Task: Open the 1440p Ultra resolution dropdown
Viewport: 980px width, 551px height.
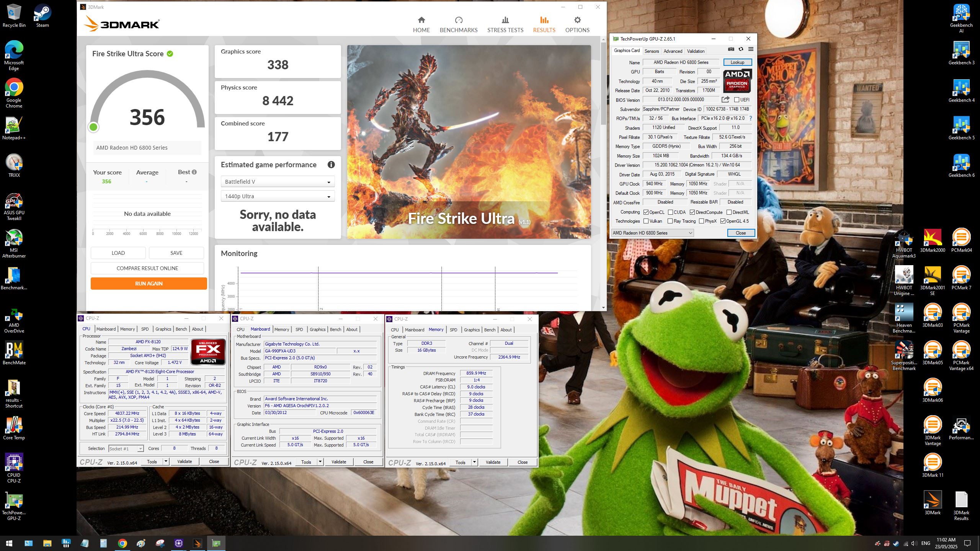Action: (278, 196)
